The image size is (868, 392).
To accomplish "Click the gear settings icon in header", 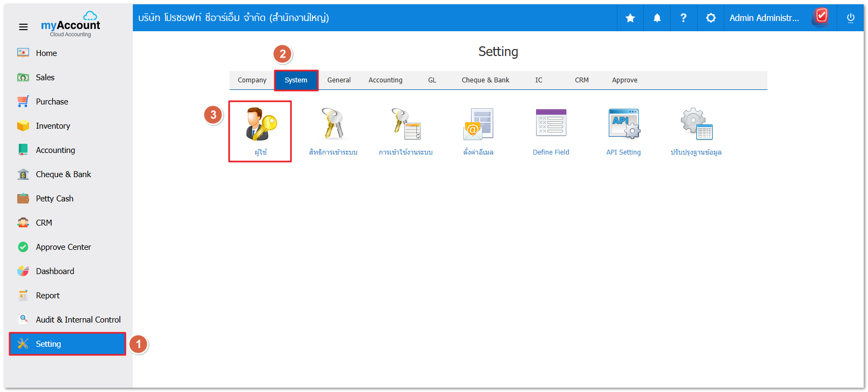I will pyautogui.click(x=710, y=18).
